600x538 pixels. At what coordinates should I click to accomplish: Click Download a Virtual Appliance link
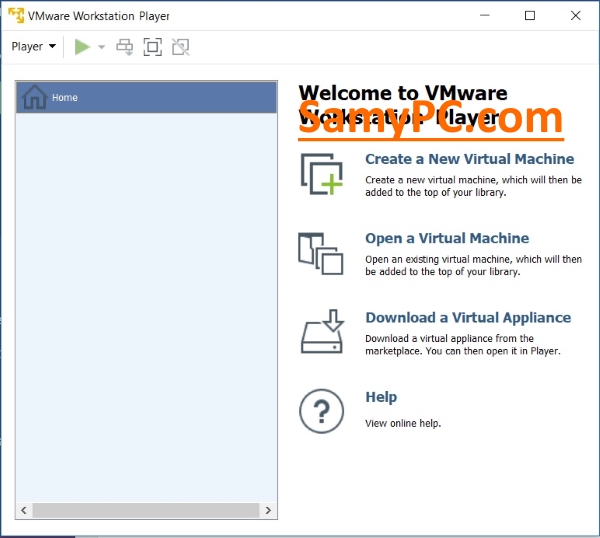coord(468,318)
